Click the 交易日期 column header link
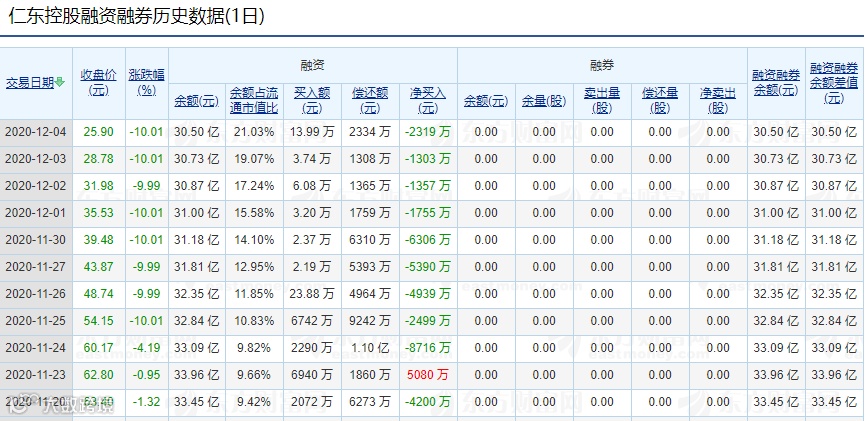 coord(30,83)
